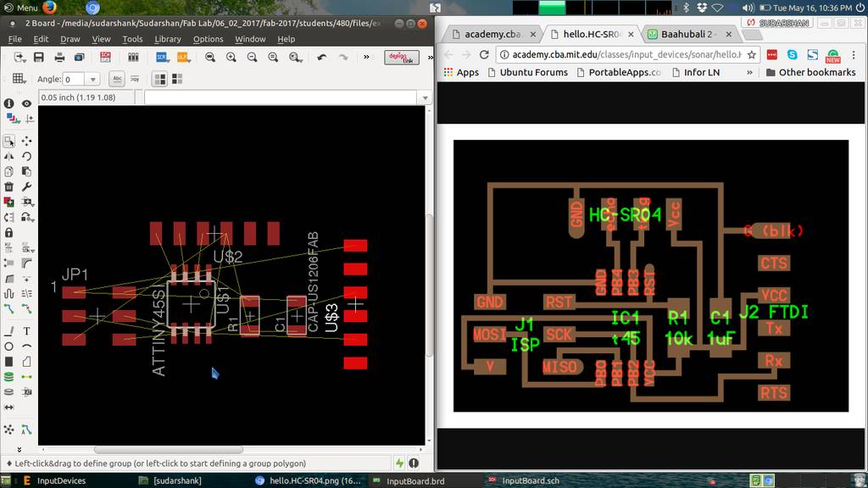Switch to the academy.cba Chrome tab
Screen dimensions: 868x488
[x=493, y=34]
